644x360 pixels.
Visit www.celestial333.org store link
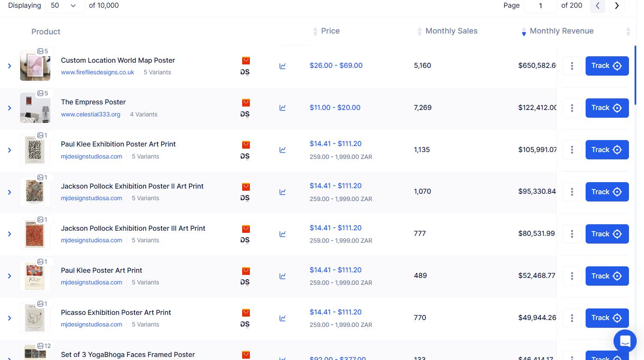click(x=91, y=114)
